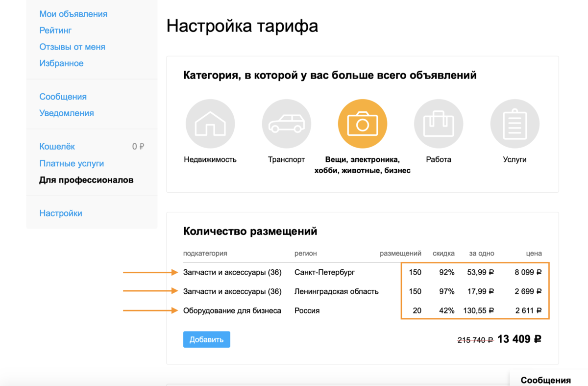Image resolution: width=588 pixels, height=386 pixels.
Task: Select the Услуги clipboard icon
Action: pyautogui.click(x=514, y=123)
